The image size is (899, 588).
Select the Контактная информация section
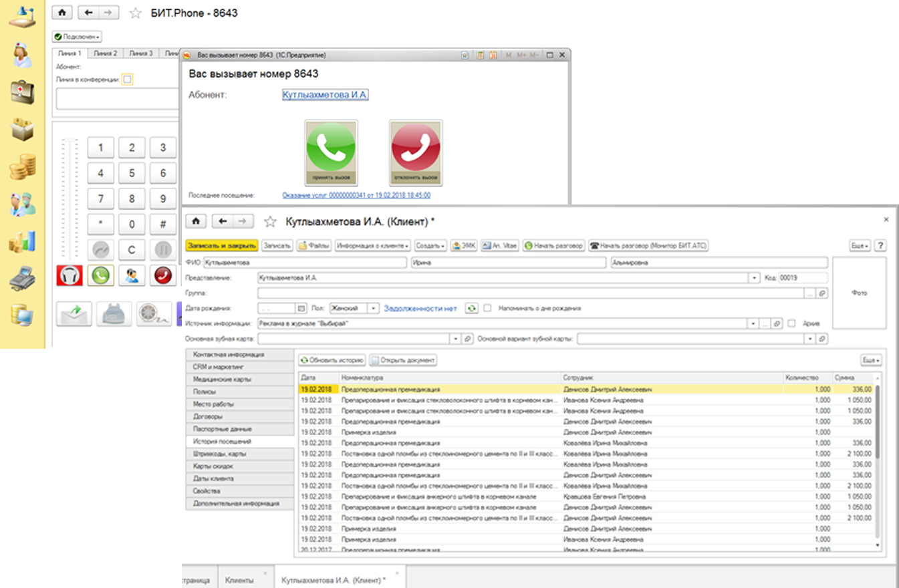239,355
